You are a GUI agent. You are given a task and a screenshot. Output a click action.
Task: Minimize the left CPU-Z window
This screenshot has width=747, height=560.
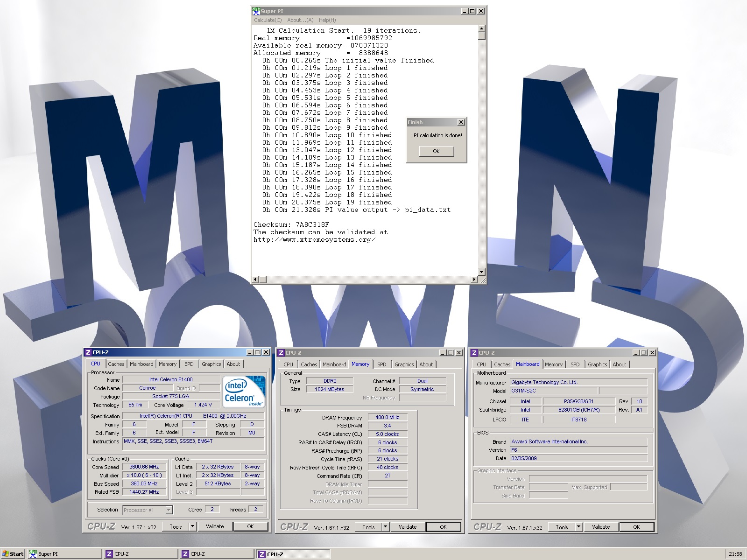tap(250, 352)
